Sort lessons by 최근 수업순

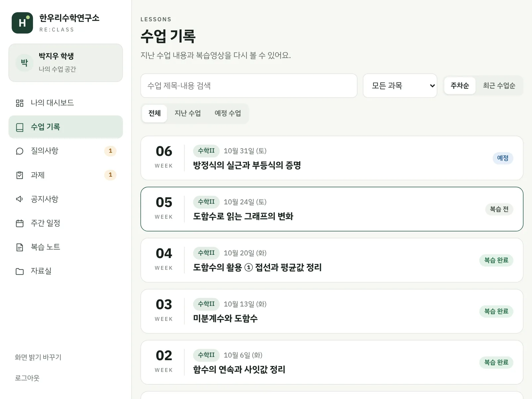pyautogui.click(x=499, y=85)
